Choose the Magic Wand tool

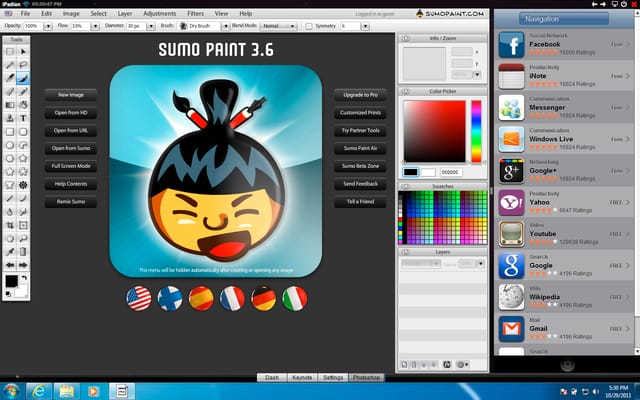10,64
